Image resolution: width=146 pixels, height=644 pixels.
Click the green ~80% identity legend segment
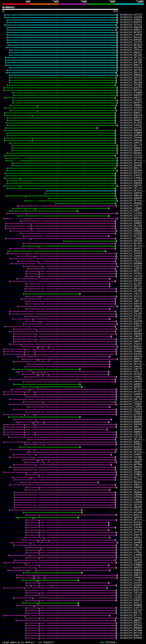pos(101,4)
